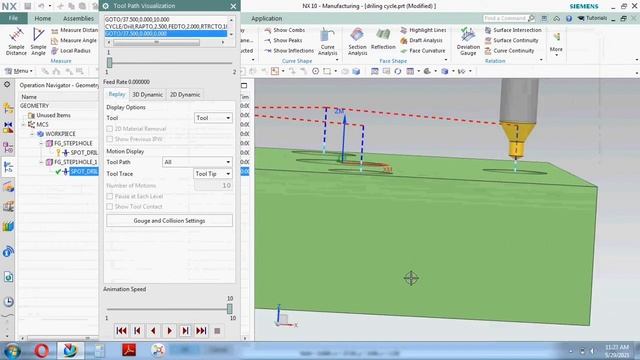
Task: Open the Assemblies ribbon tab
Action: [78, 18]
